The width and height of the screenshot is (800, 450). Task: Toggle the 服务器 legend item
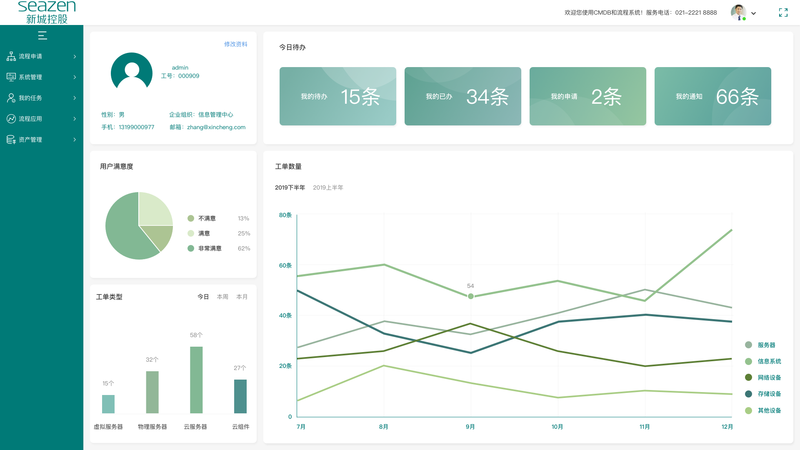pos(760,345)
